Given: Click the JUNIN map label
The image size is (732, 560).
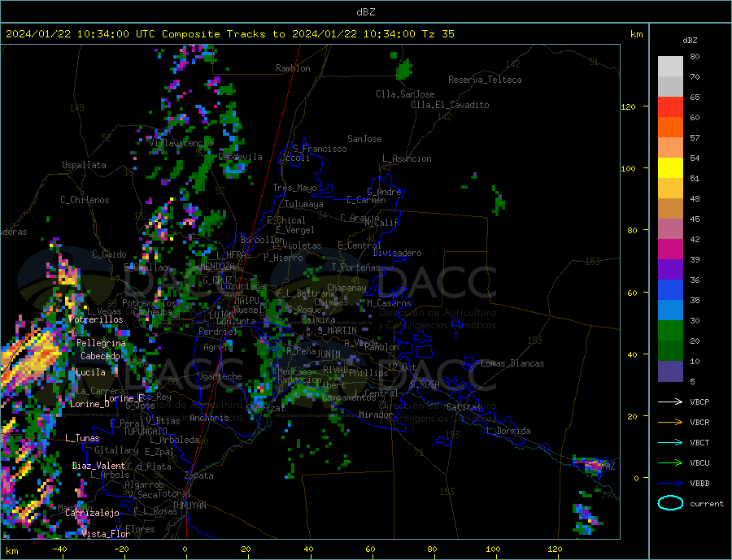Looking at the screenshot, I should click(329, 354).
